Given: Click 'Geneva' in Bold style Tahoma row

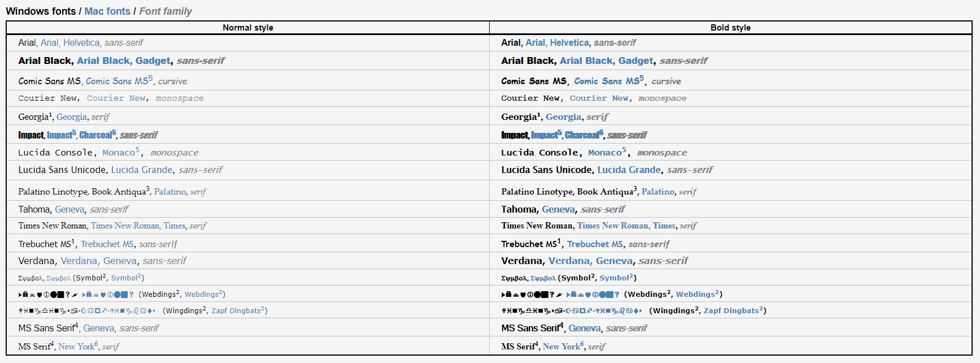Looking at the screenshot, I should tap(558, 210).
